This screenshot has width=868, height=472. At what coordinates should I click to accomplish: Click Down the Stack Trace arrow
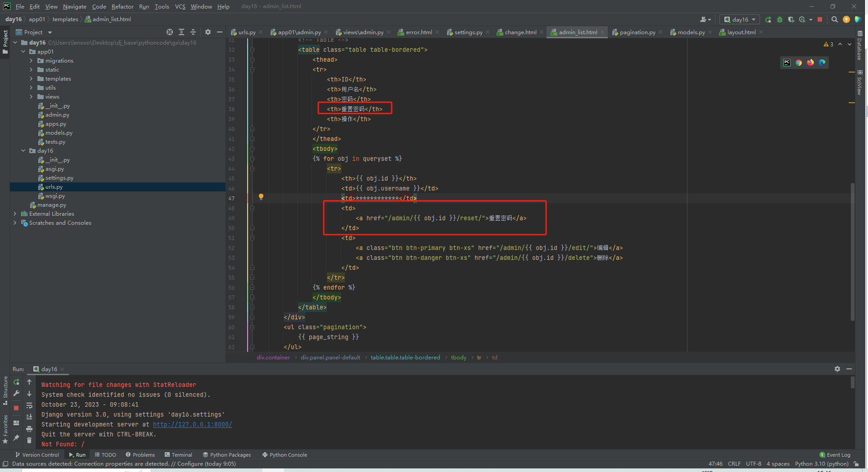click(x=29, y=394)
